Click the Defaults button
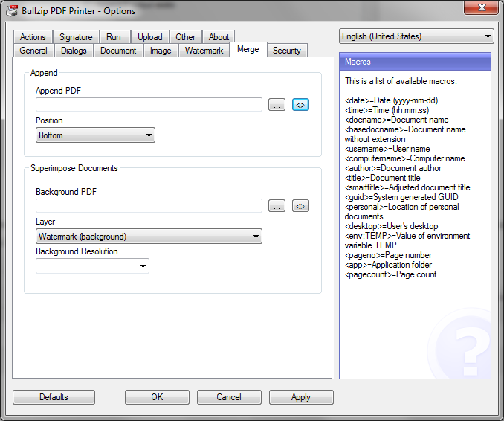This screenshot has height=421, width=504. [54, 397]
